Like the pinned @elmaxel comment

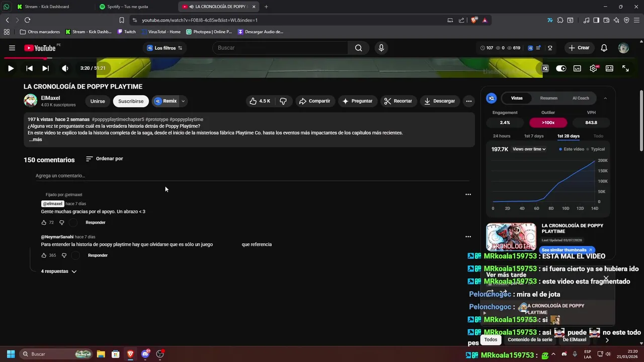(x=44, y=222)
